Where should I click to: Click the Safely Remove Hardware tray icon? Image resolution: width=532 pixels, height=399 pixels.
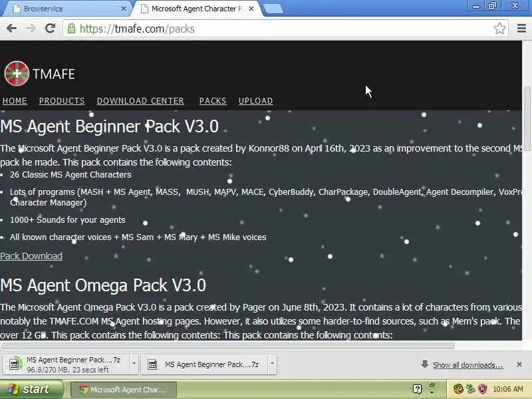(x=470, y=389)
